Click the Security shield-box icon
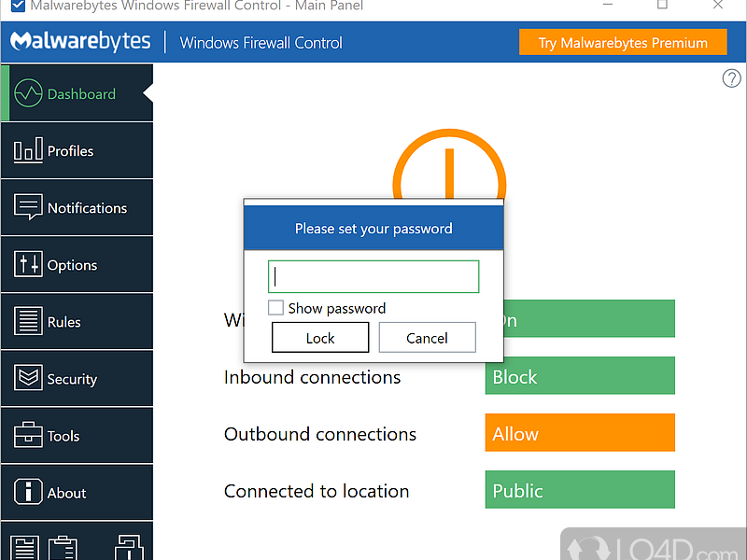 click(28, 378)
